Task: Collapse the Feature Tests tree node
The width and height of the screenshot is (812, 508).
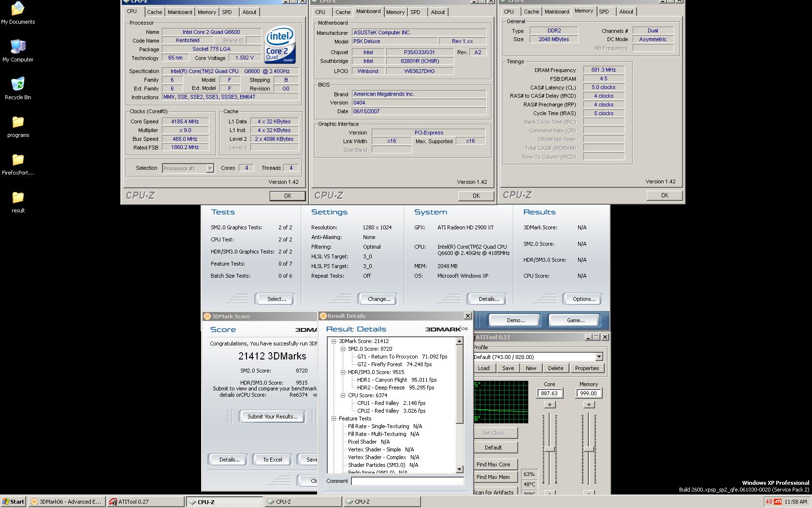Action: pos(333,418)
